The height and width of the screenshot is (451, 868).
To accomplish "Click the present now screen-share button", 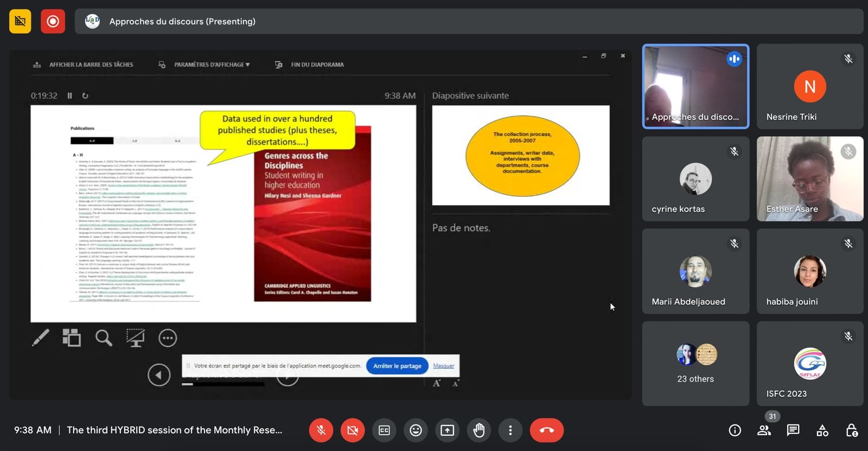I will 447,430.
